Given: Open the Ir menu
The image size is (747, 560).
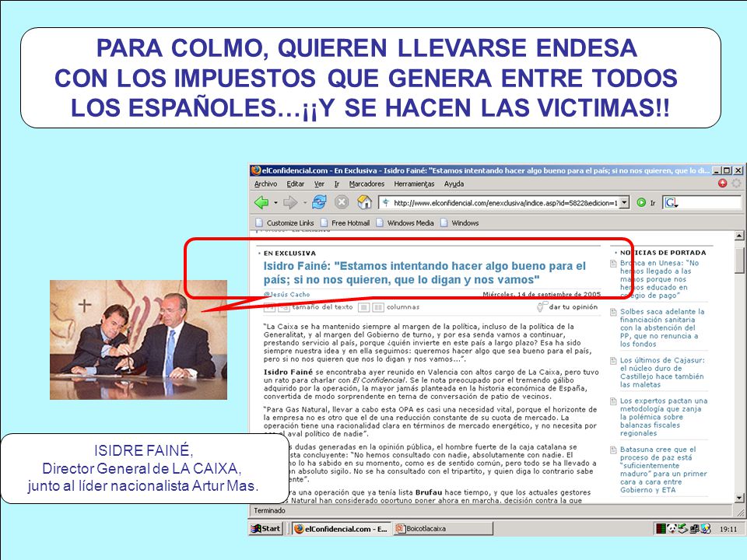Looking at the screenshot, I should [x=336, y=184].
